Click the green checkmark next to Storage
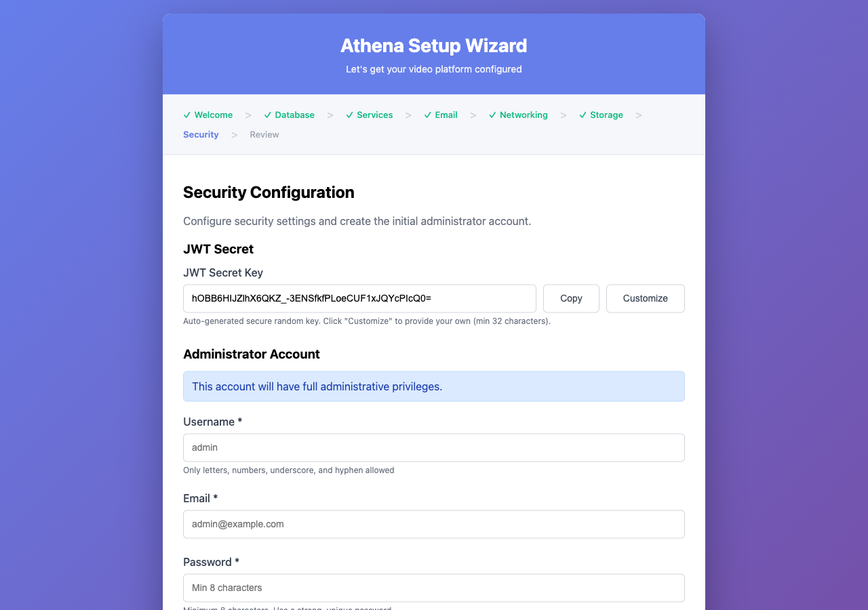868x610 pixels. pyautogui.click(x=583, y=115)
